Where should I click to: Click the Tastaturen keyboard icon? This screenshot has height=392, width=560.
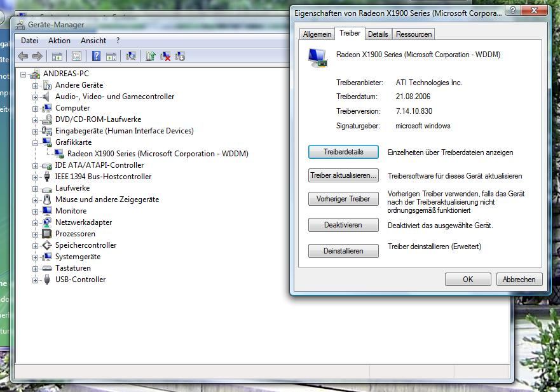47,268
